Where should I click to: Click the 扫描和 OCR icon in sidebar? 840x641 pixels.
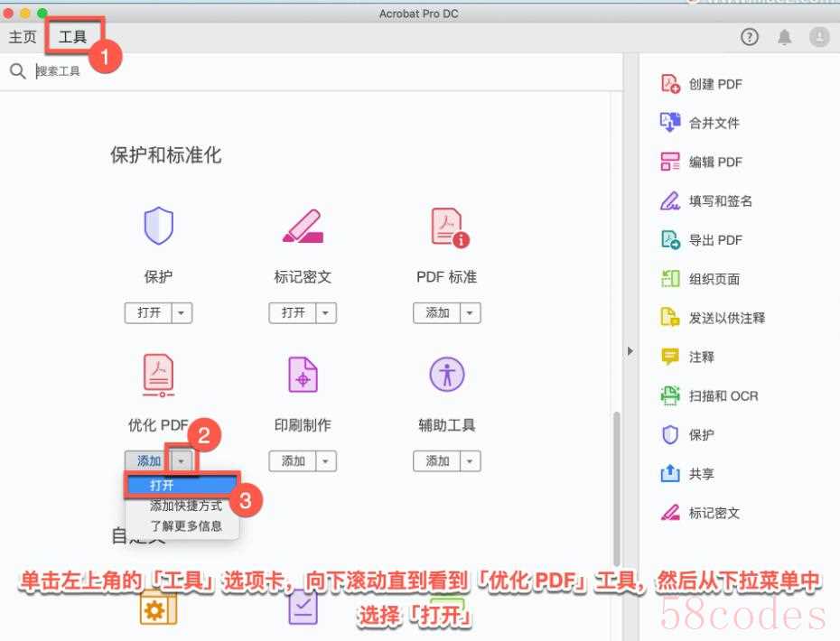pos(670,395)
